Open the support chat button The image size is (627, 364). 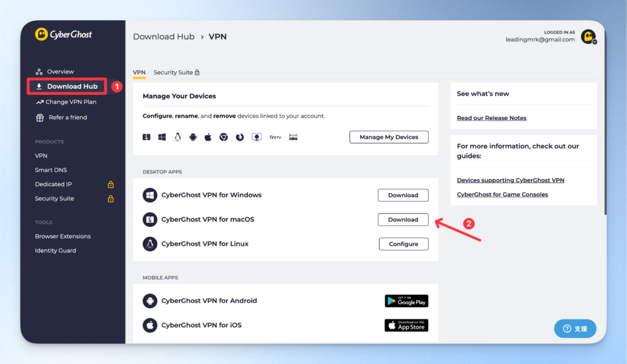[575, 329]
